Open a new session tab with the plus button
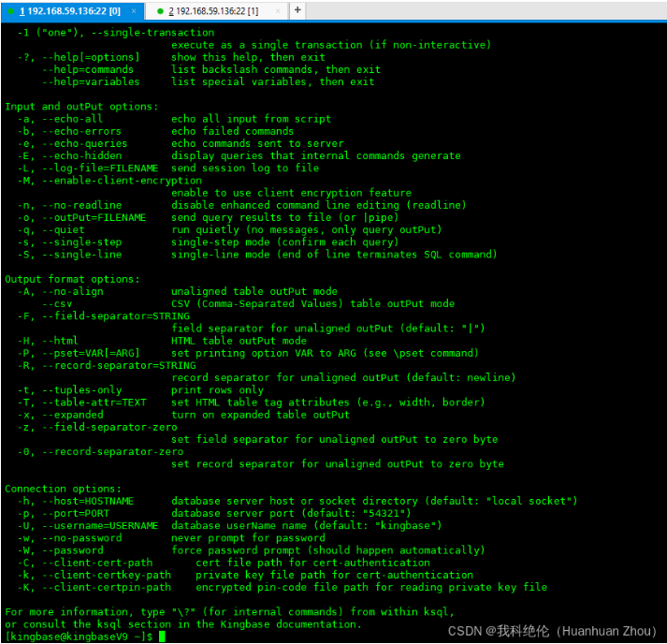The height and width of the screenshot is (644, 667). coord(297,10)
